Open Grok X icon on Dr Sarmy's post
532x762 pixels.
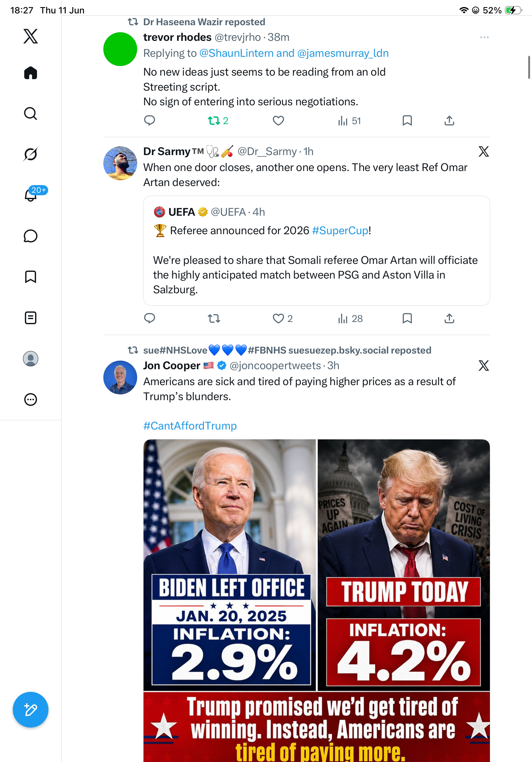[x=484, y=151]
